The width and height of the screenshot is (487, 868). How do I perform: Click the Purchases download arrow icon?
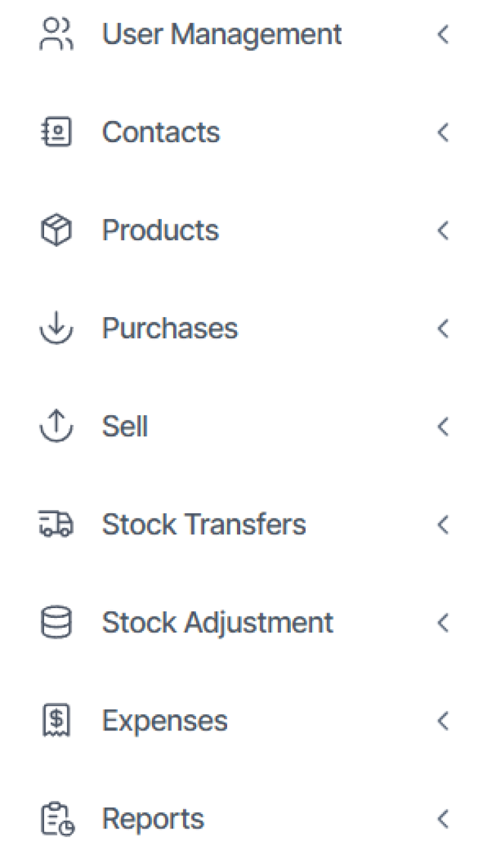(x=57, y=328)
